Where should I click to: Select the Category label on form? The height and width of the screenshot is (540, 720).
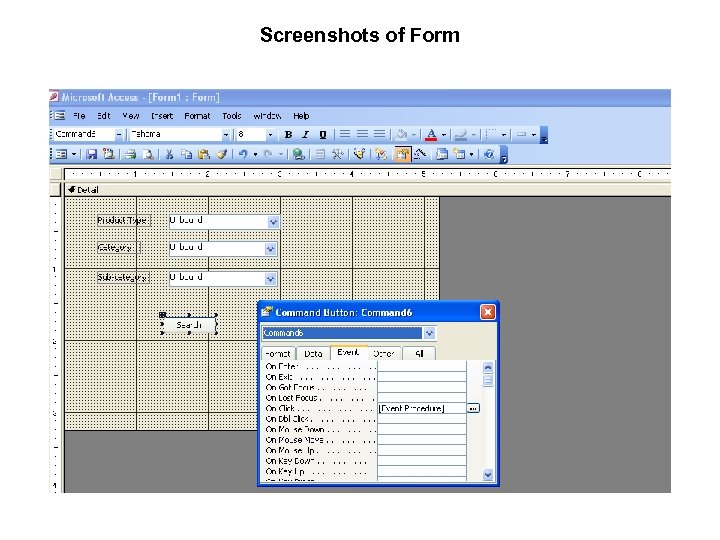(118, 248)
